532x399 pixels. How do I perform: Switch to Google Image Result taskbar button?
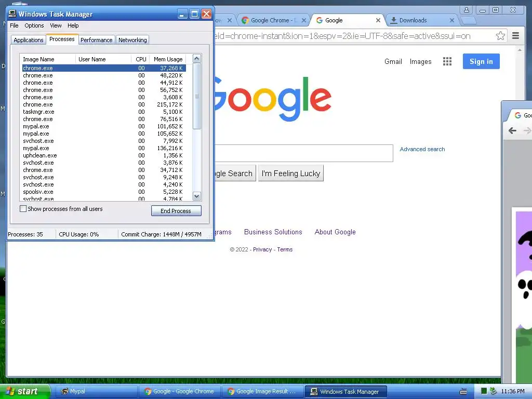263,391
